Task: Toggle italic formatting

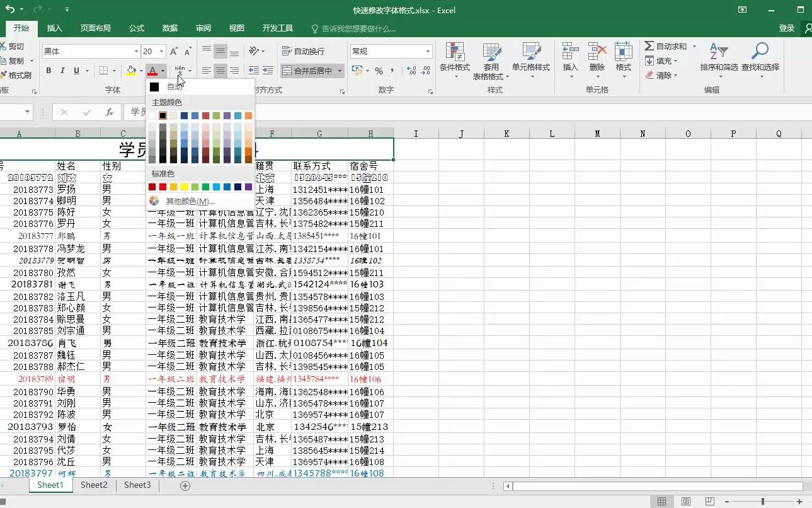Action: point(61,70)
